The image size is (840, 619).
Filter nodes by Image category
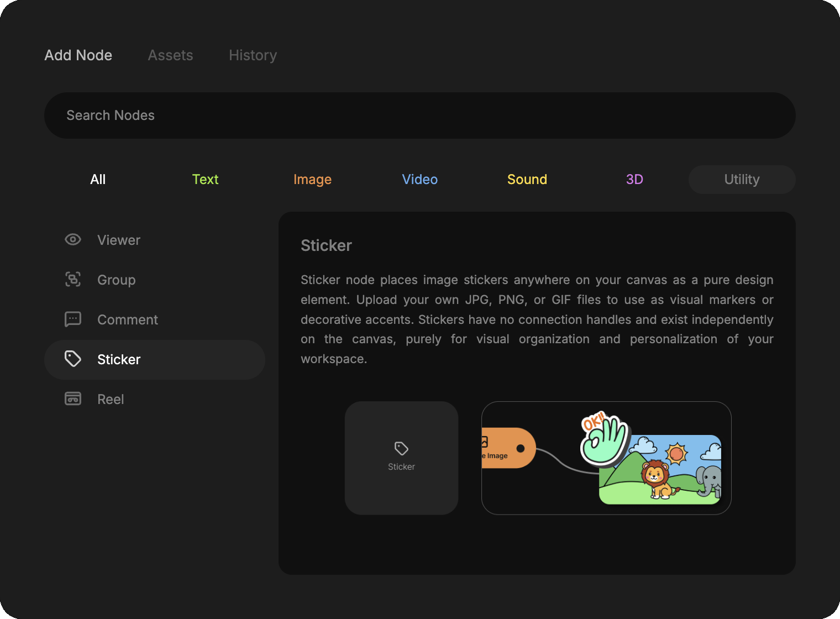click(312, 180)
